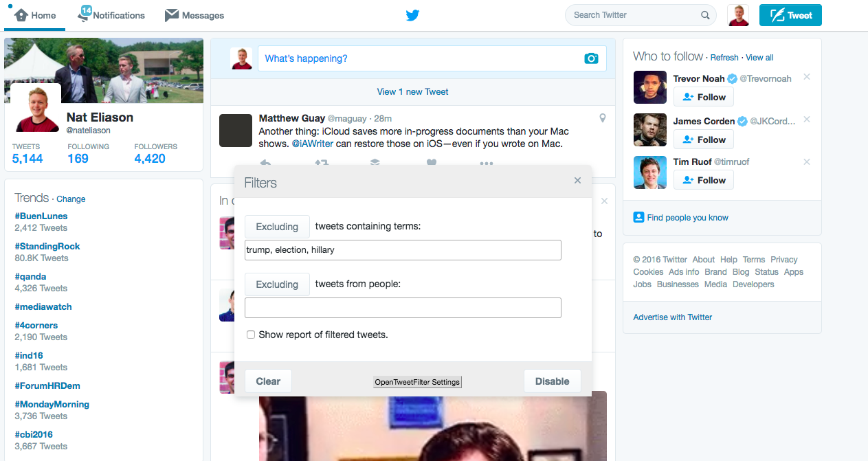
Task: Click Trevor Noah's avatar
Action: 650,88
